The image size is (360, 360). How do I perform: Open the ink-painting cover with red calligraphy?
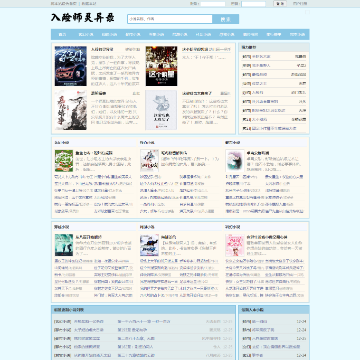click(x=71, y=110)
